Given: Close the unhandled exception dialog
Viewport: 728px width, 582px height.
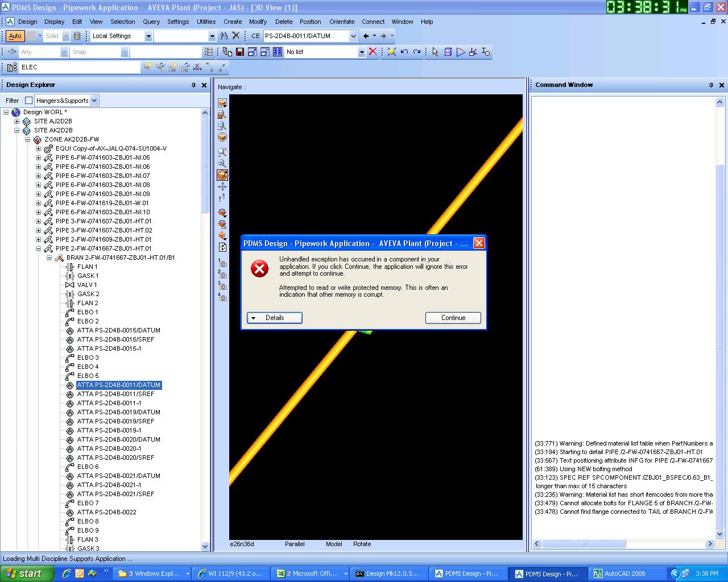Looking at the screenshot, I should point(479,243).
